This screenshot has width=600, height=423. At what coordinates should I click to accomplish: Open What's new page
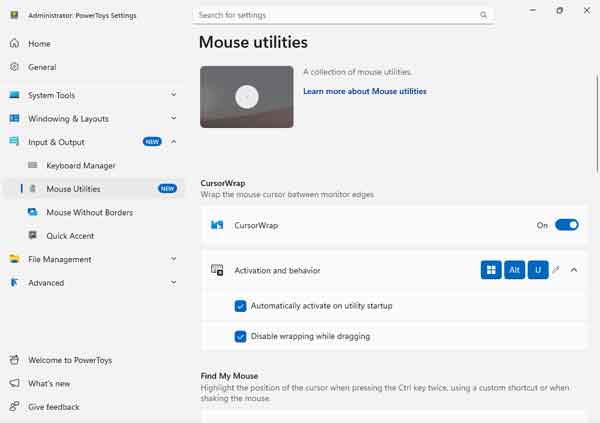[49, 384]
